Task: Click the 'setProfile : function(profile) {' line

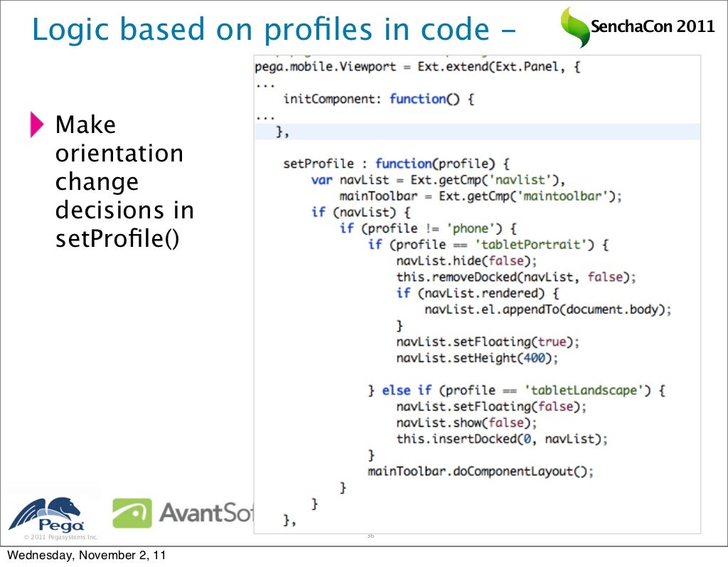Action: tap(396, 164)
